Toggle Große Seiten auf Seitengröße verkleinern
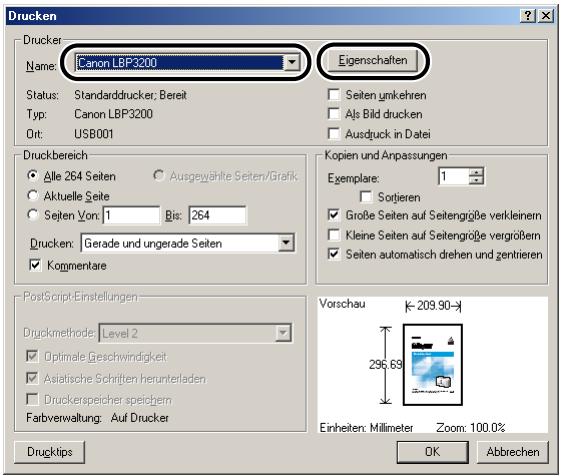The image size is (562, 476). click(334, 215)
